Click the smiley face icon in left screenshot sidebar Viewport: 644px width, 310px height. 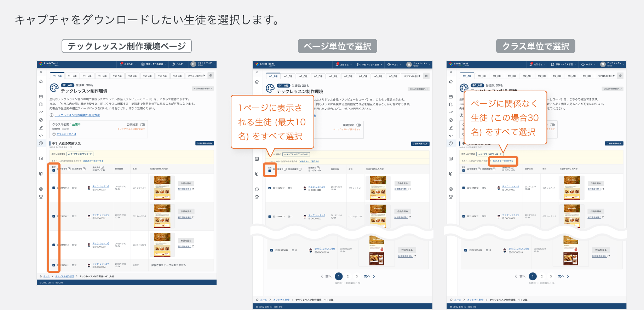[41, 189]
